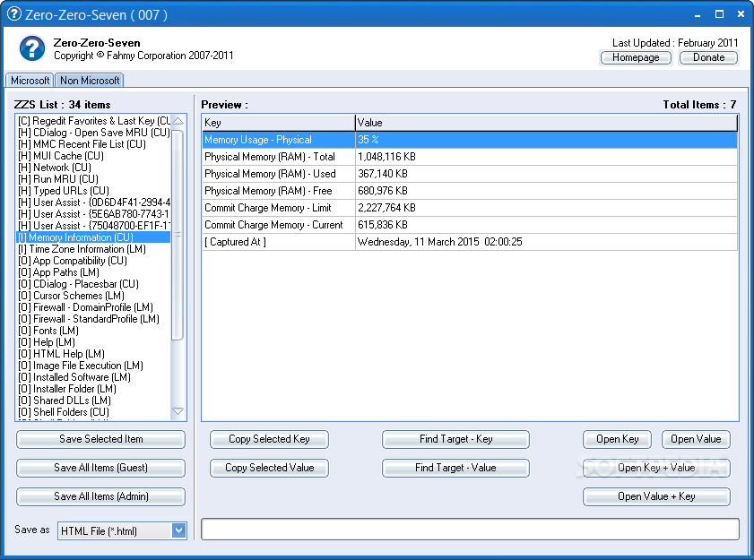Screen dimensions: 754x560
Task: Click Find Target - Value button
Action: 455,468
